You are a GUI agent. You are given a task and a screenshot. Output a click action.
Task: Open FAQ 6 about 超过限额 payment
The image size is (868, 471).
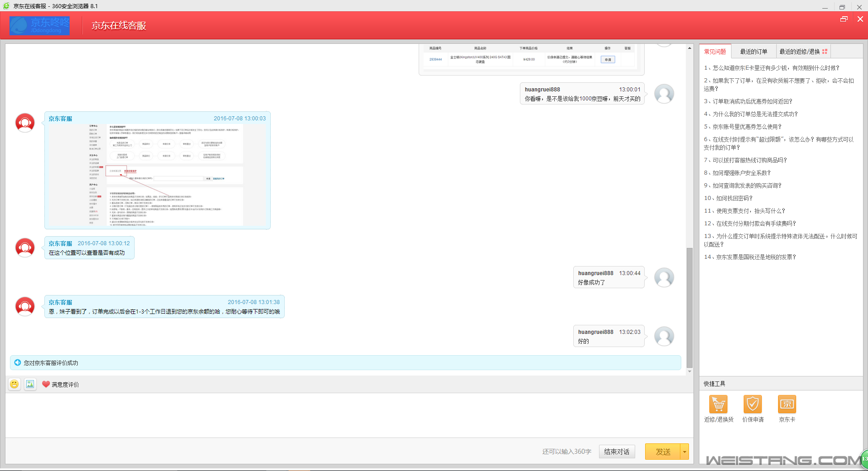(779, 143)
